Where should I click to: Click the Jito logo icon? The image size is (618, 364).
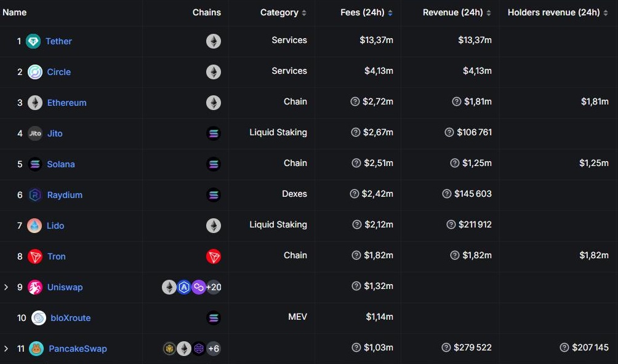tap(35, 133)
